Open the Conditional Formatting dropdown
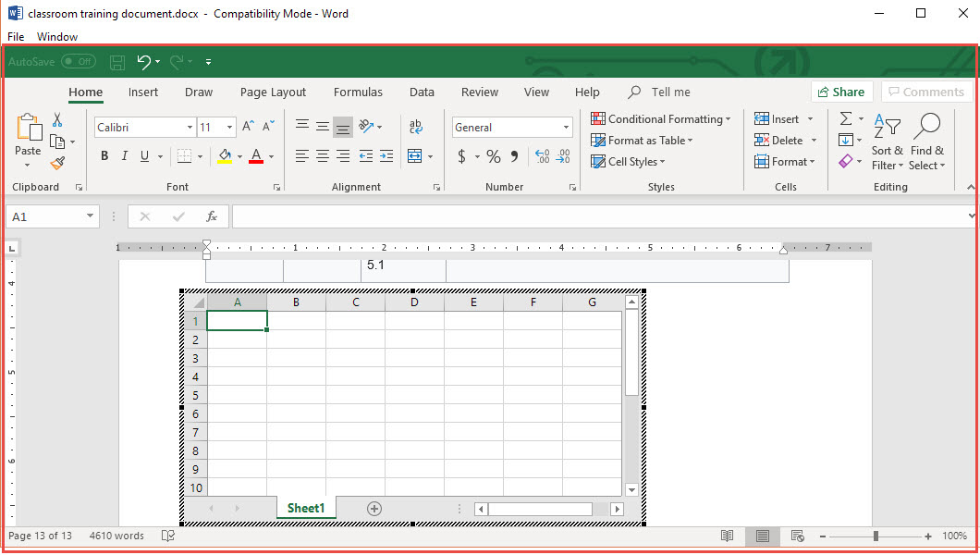 [662, 119]
